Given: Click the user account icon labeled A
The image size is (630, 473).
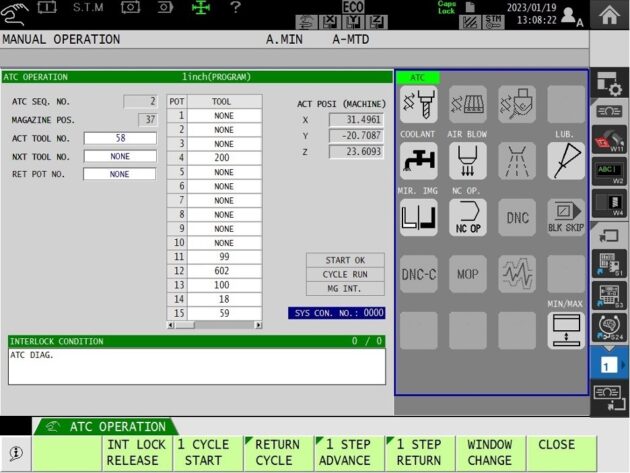Looking at the screenshot, I should [571, 16].
